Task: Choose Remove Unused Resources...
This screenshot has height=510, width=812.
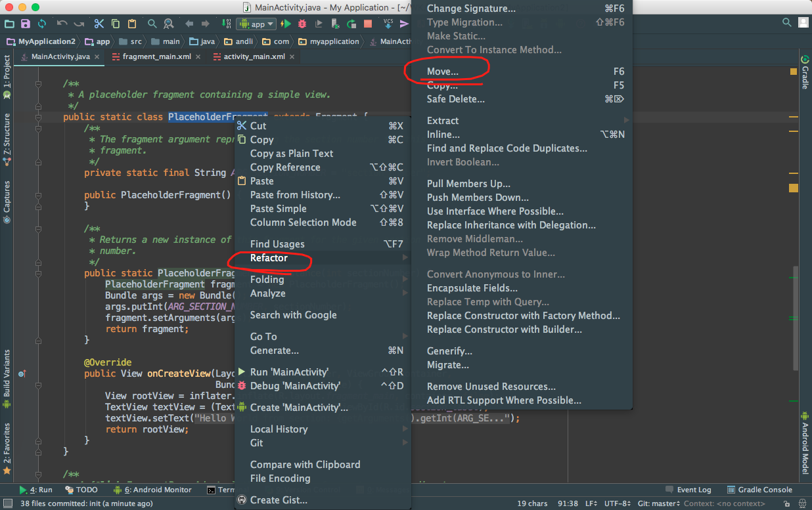Action: (x=522, y=387)
